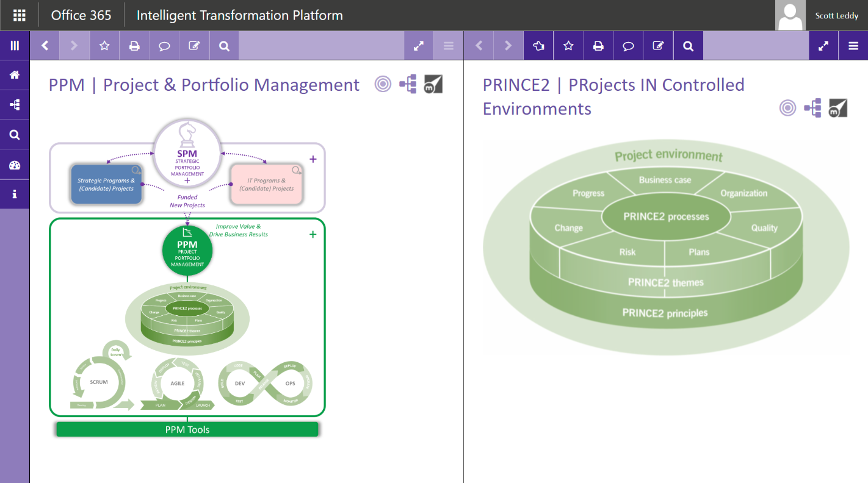
Task: Click the Scott Leddy account name
Action: tap(837, 16)
